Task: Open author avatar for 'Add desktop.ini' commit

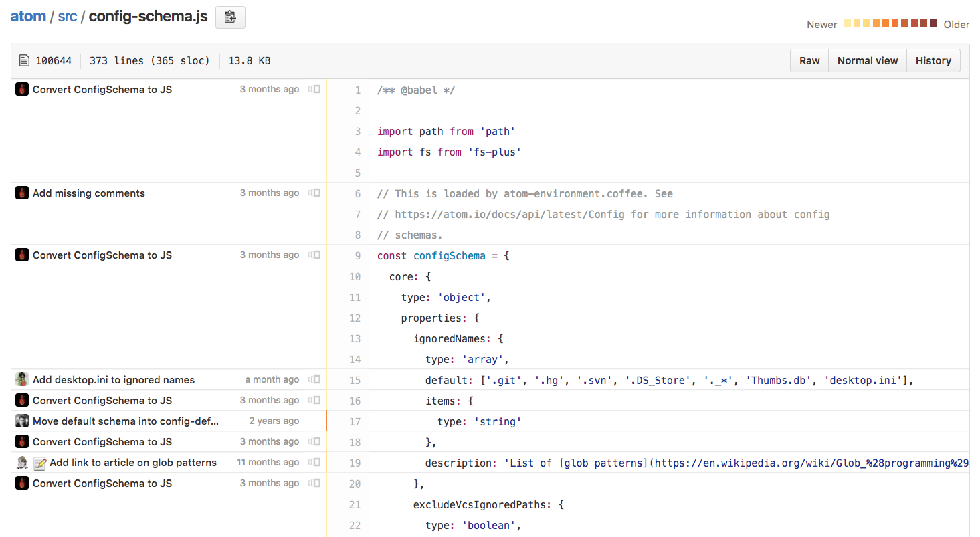Action: tap(22, 379)
